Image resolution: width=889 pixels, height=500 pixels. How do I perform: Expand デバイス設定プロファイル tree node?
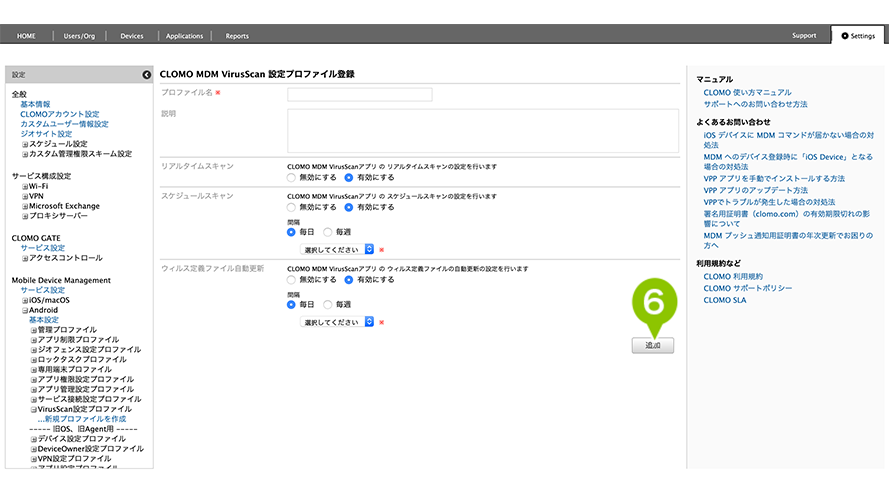33,439
